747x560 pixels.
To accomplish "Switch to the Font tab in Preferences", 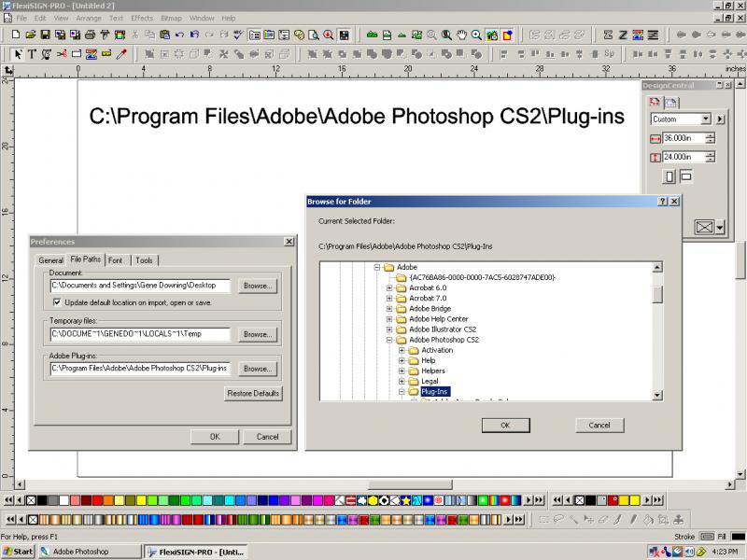I will tap(115, 260).
